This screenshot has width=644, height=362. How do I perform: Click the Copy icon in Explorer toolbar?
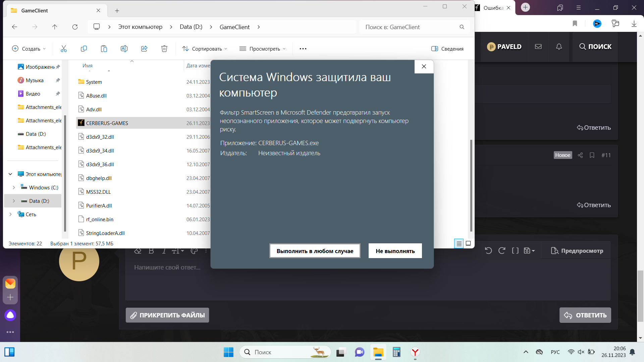pos(84,49)
